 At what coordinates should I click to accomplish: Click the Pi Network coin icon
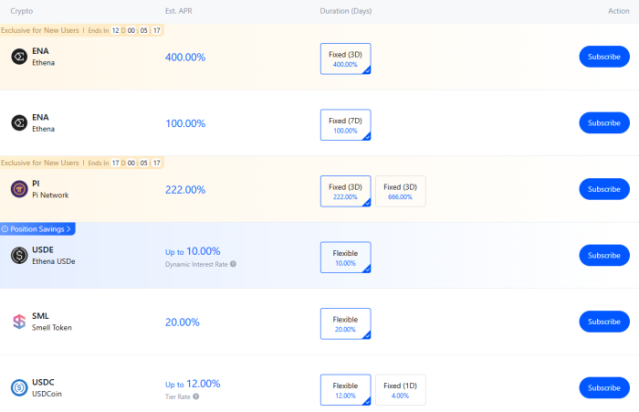pos(18,189)
